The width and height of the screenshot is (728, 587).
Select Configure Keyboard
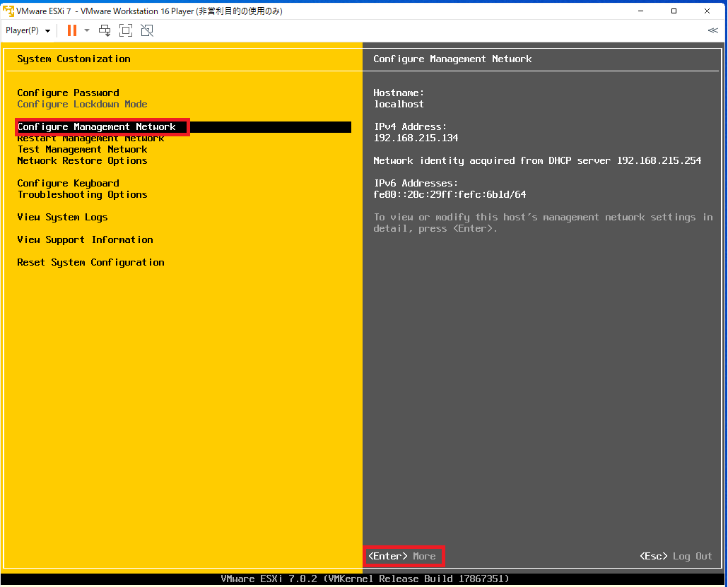(68, 183)
